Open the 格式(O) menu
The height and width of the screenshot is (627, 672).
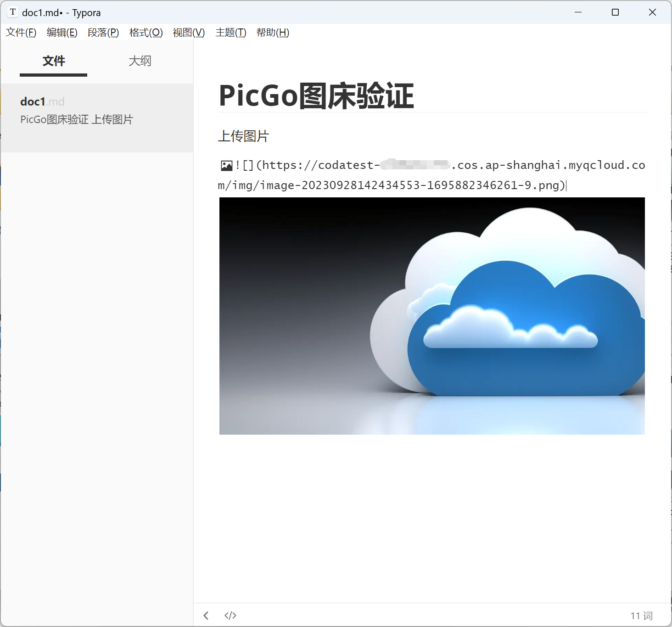[x=146, y=33]
